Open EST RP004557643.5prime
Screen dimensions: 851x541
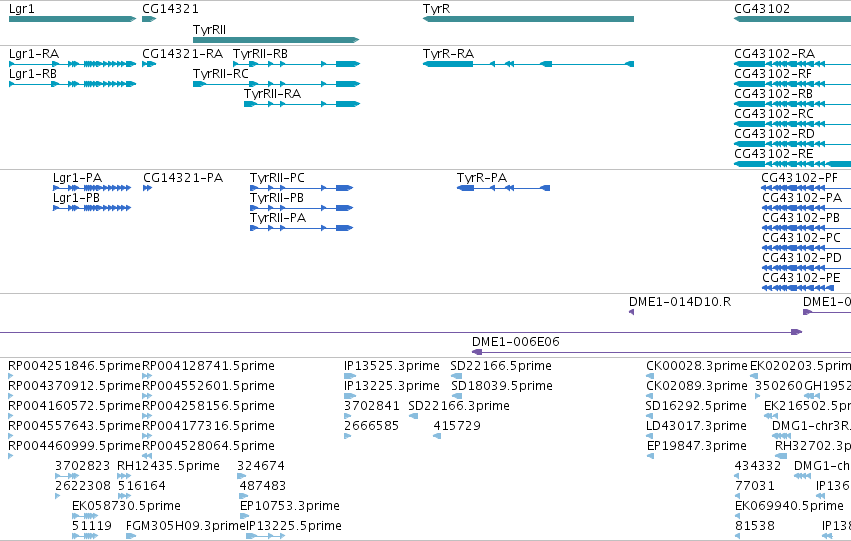74,427
